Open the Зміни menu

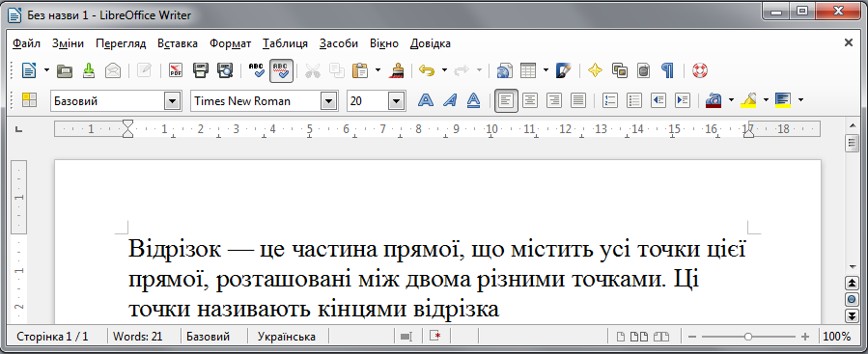[x=69, y=43]
